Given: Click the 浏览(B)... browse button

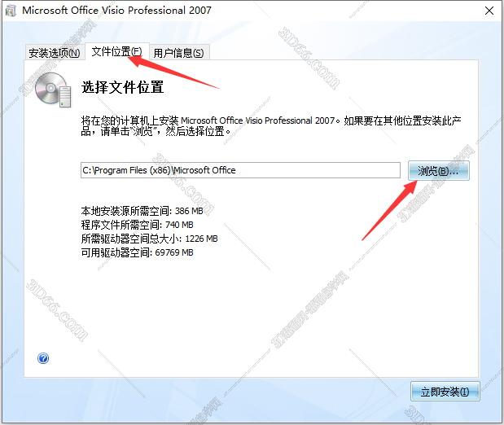Looking at the screenshot, I should coord(438,171).
